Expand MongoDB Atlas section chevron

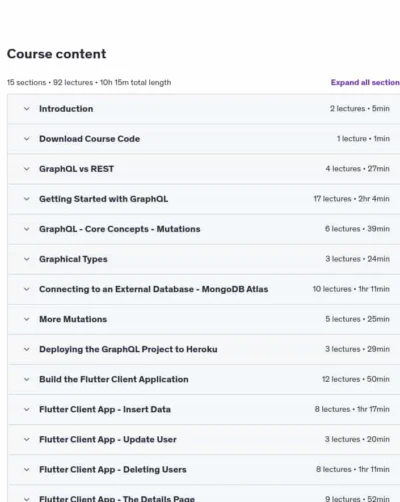click(x=27, y=289)
